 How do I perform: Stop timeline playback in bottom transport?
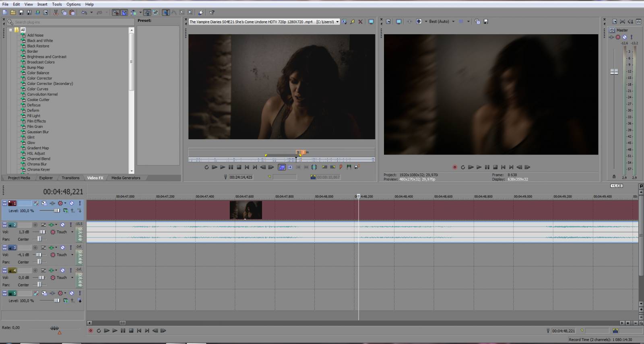pyautogui.click(x=131, y=331)
